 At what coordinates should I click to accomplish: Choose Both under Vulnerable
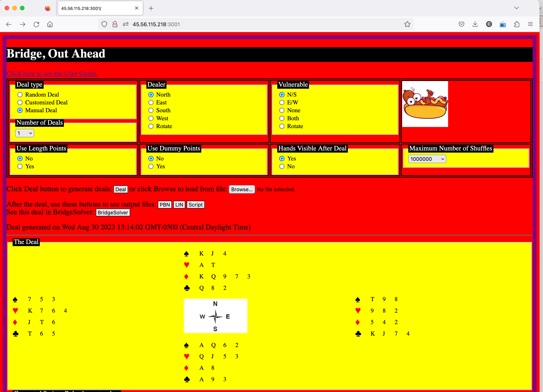pos(282,119)
